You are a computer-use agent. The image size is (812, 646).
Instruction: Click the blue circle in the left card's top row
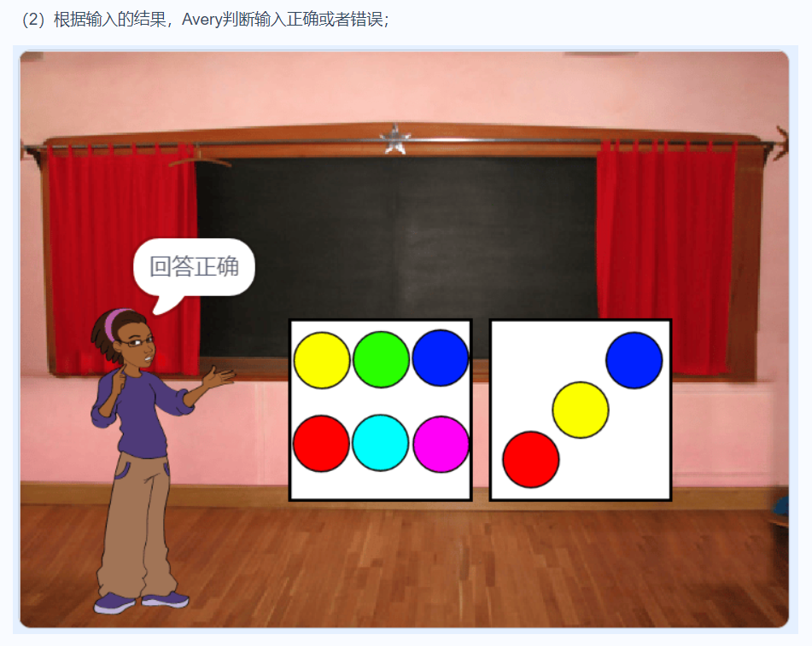coord(439,359)
